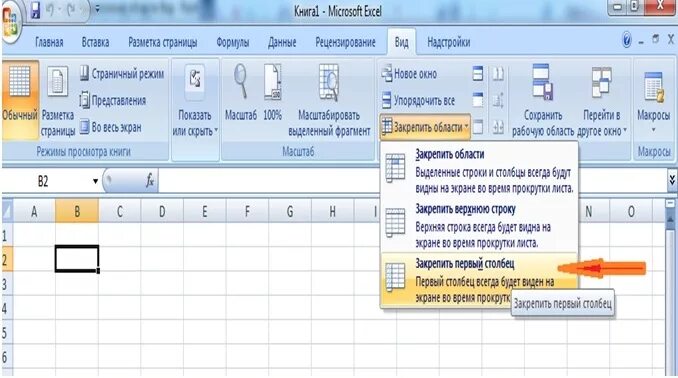Viewport: 678px width, 378px height.
Task: Click the Разделить split window icon
Action: (x=478, y=74)
